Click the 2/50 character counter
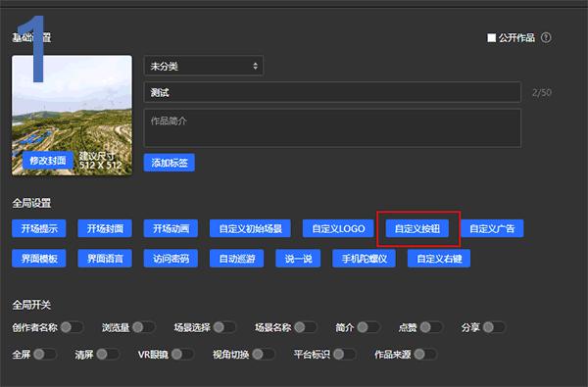 coord(542,92)
